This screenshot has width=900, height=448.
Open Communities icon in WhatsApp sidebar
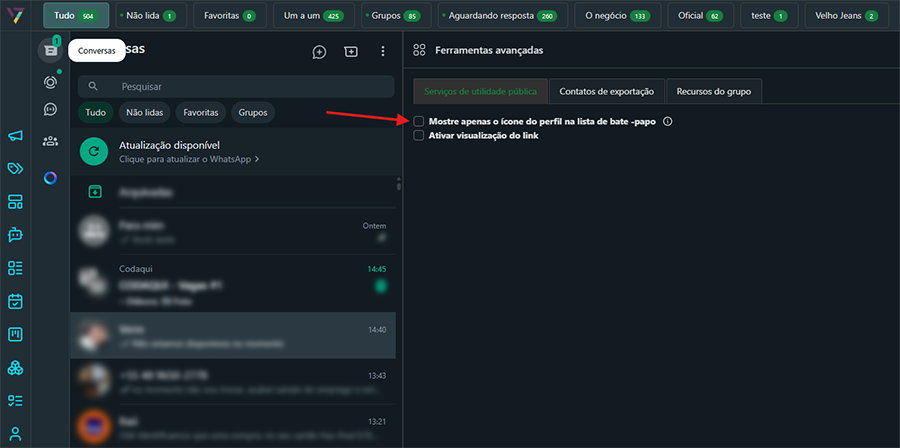coord(50,141)
